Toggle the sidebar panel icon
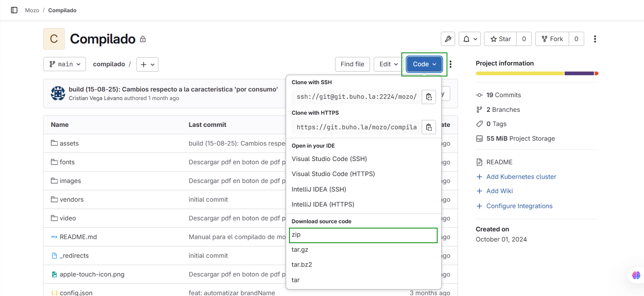This screenshot has width=644, height=296. tap(14, 10)
